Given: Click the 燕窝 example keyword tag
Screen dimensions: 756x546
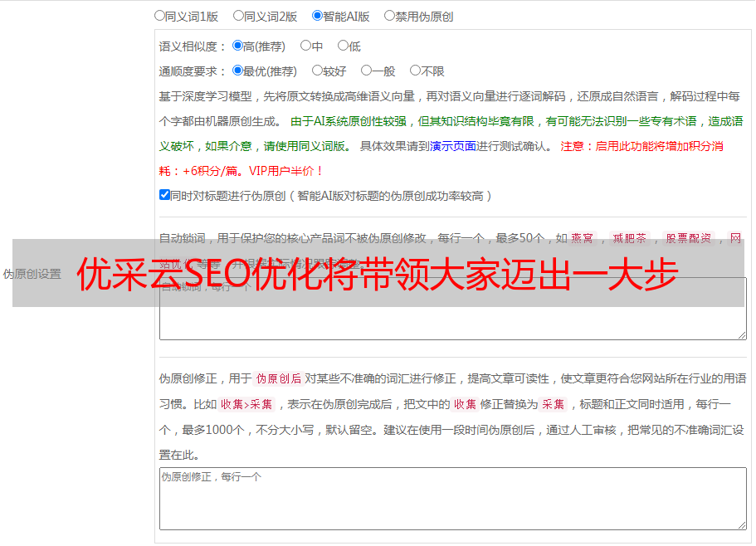Looking at the screenshot, I should (x=582, y=238).
